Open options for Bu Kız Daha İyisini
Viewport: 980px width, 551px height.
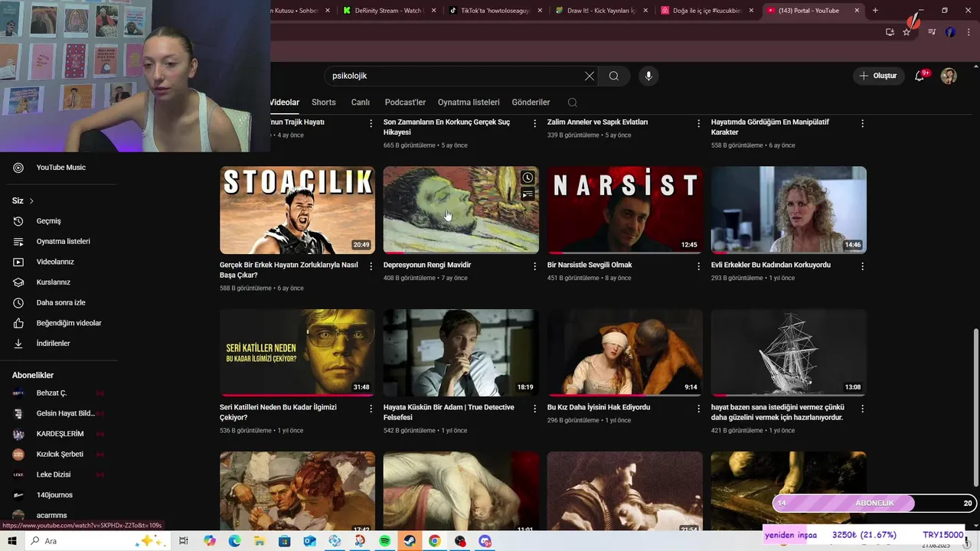(x=698, y=409)
